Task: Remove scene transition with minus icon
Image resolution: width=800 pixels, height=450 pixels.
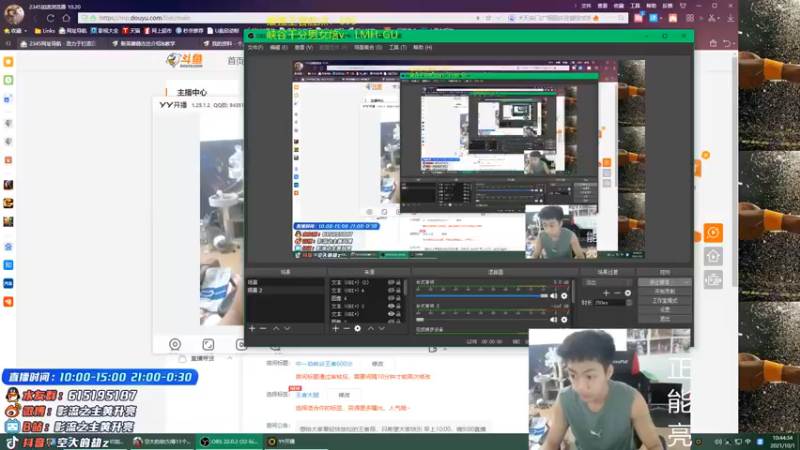Action: (617, 293)
